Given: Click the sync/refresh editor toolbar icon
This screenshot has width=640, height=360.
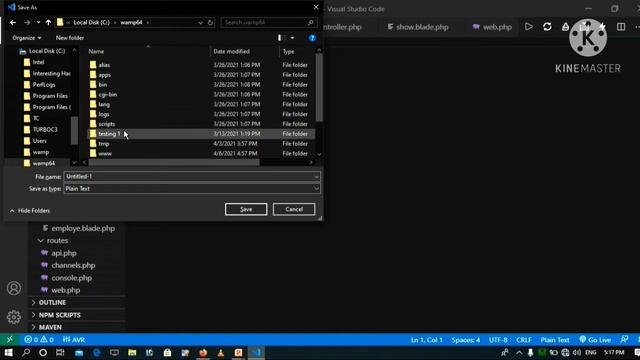Looking at the screenshot, I should pos(547,27).
